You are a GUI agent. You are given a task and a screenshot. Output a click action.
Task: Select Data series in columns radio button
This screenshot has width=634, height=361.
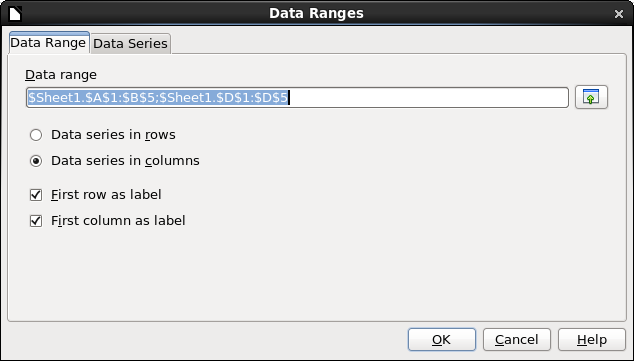tap(36, 161)
